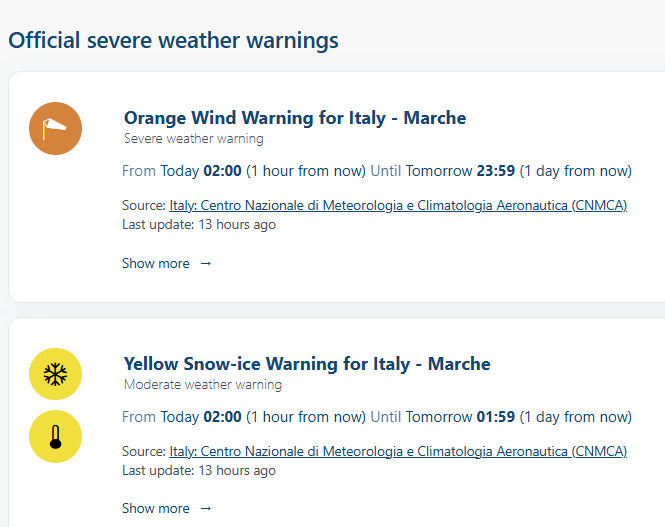Screen dimensions: 665x527
Task: Click the Severe weather warning subtitle
Action: point(193,139)
